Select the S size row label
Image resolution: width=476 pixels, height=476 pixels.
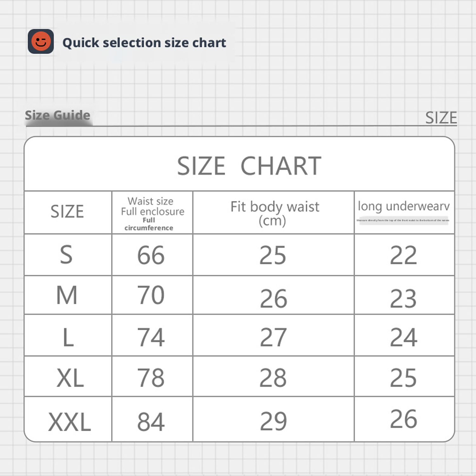(x=66, y=255)
